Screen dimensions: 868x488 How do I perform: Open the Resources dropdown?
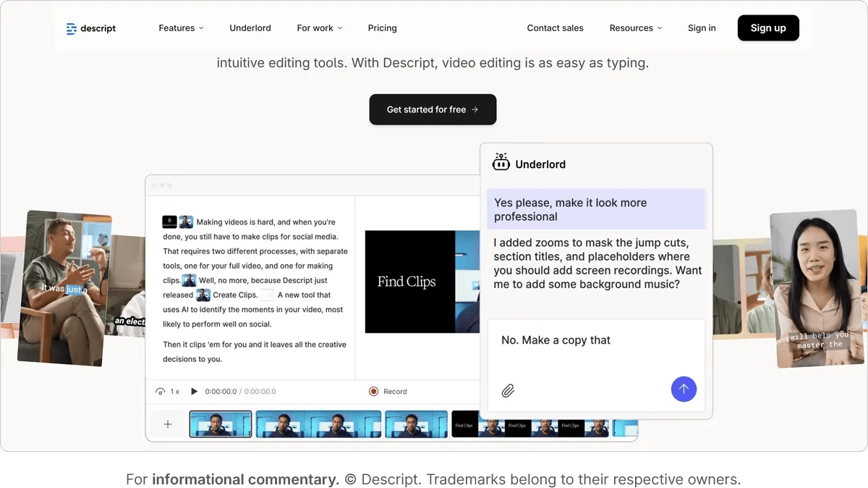tap(635, 28)
